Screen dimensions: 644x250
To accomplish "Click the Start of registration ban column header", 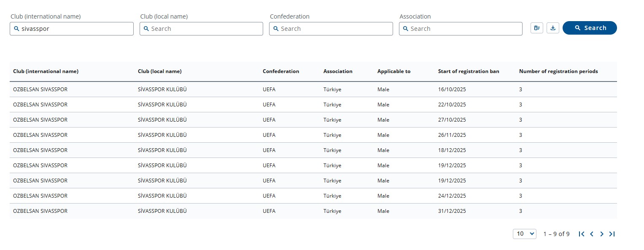I will 469,71.
